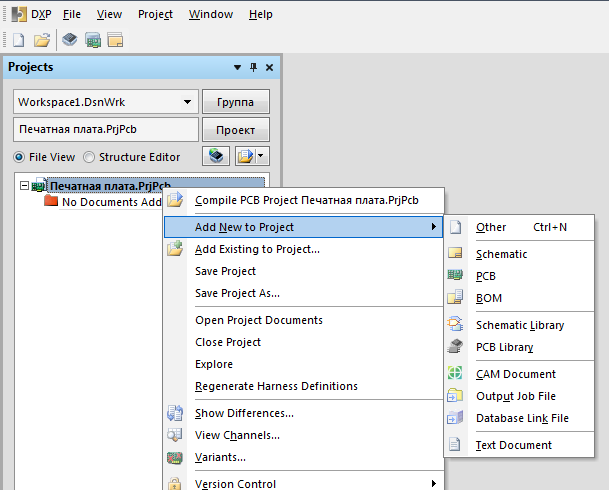Click the Database Link File icon
Viewport: 609px width, 490px height.
tap(455, 417)
